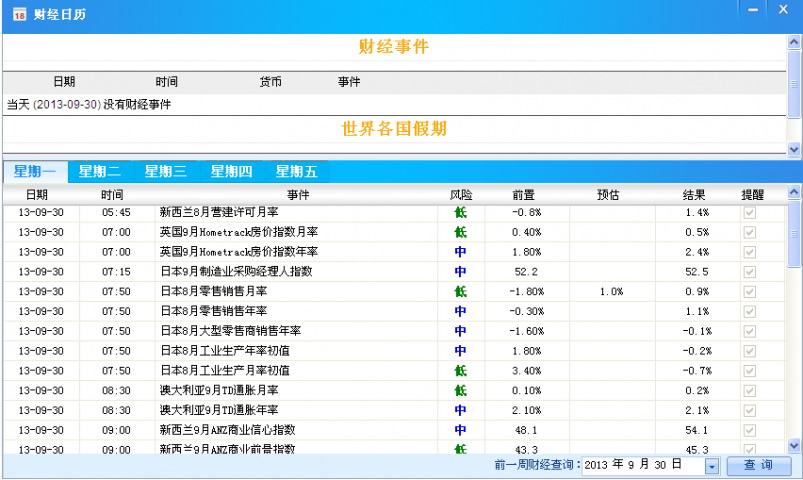Screen dimensions: 803x480
Task: Click the 查询 button
Action: [x=757, y=466]
